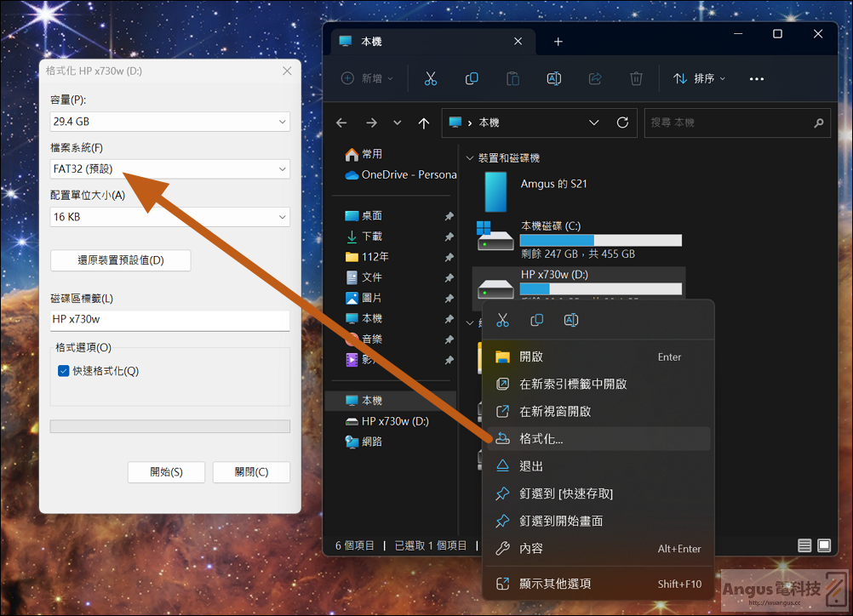Viewport: 853px width, 616px height.
Task: Click the Rename icon in Explorer toolbar
Action: tap(554, 79)
